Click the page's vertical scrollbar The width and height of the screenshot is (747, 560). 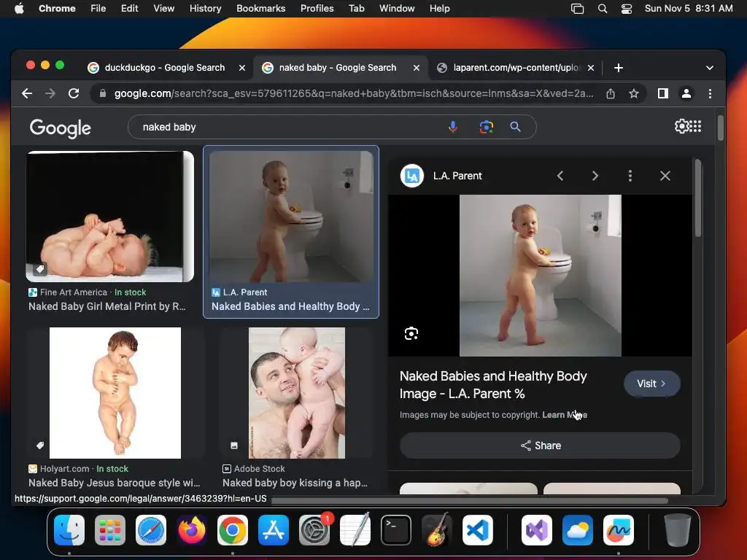[720, 128]
